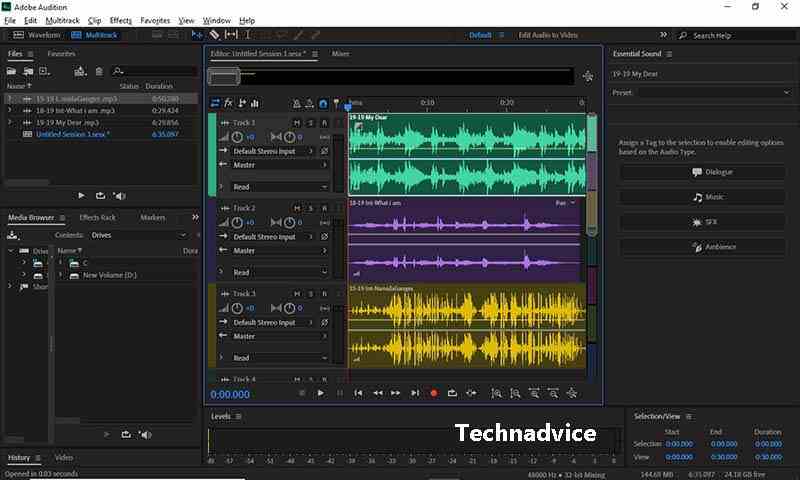Click the Zoom In Time icon in transport

[534, 393]
